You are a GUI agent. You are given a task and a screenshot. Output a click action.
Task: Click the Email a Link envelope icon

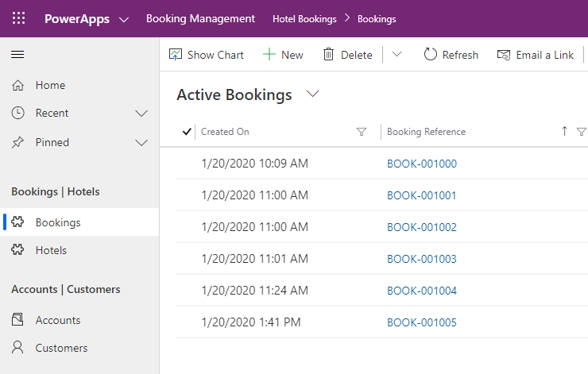click(x=504, y=55)
